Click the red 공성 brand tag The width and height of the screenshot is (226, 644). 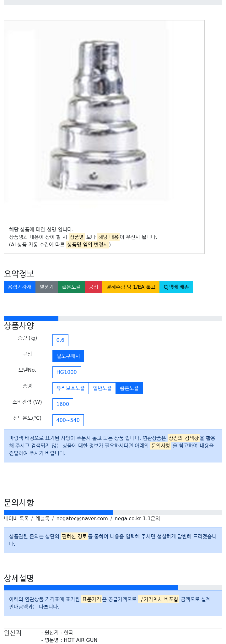(x=94, y=287)
